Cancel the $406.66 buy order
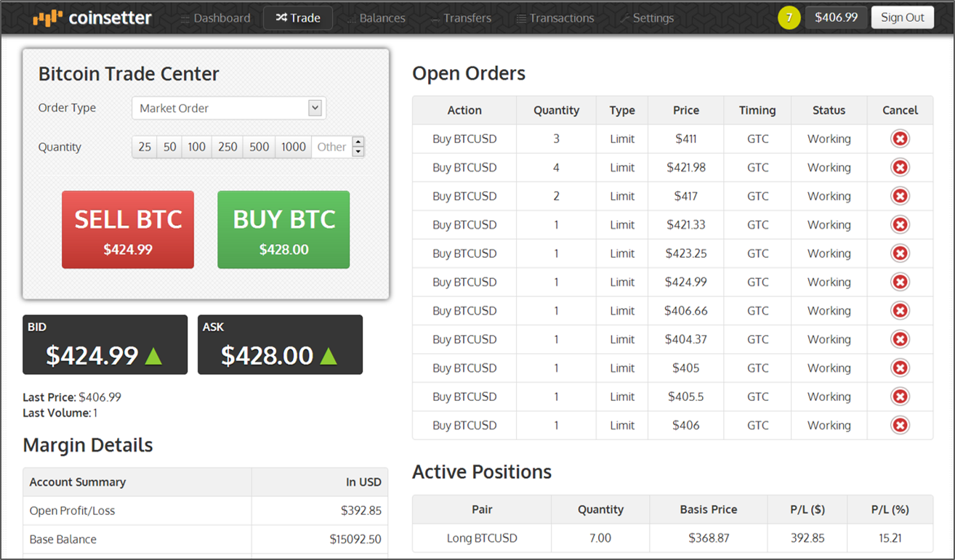The height and width of the screenshot is (560, 955). [900, 311]
